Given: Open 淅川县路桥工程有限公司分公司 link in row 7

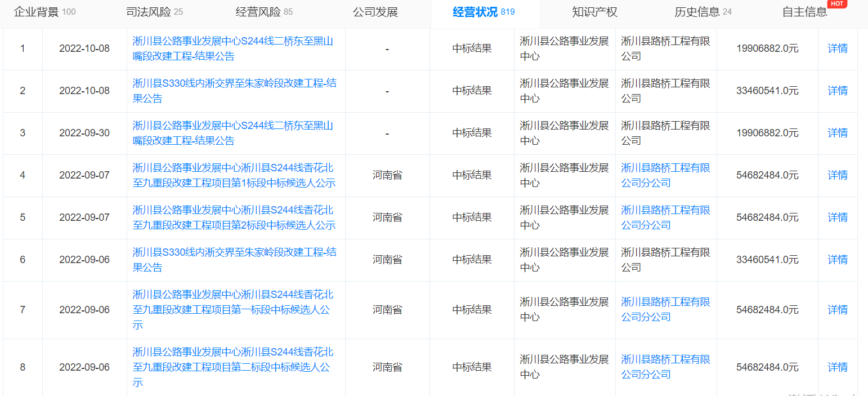Looking at the screenshot, I should [665, 310].
